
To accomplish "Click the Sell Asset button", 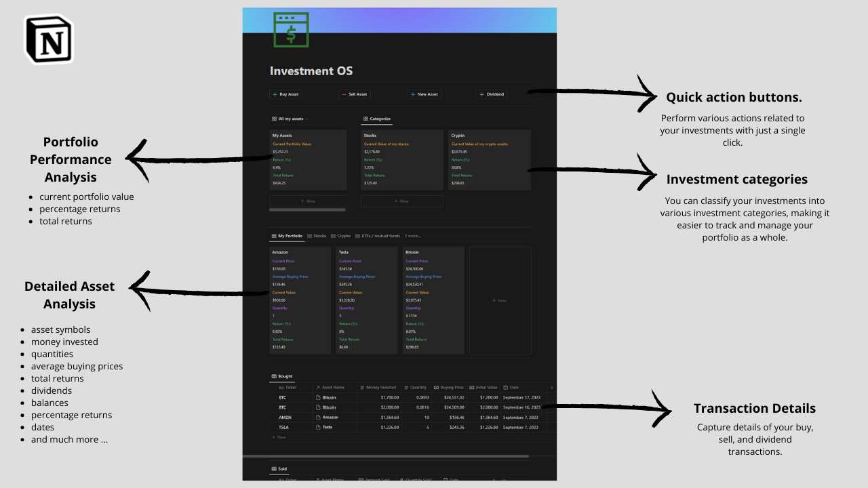I will pos(354,94).
